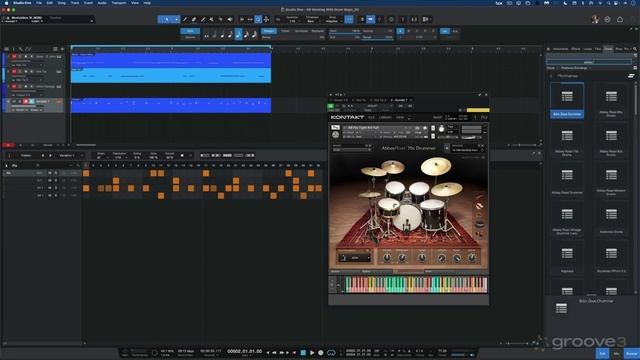The image size is (640, 360).
Task: Toggle monitor on the Kontakt track
Action: coord(31,101)
